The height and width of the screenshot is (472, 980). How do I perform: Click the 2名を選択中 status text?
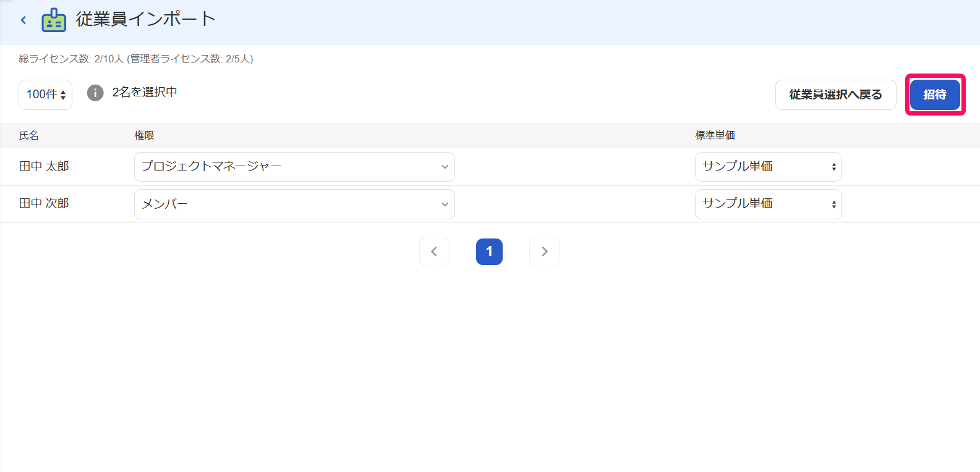(x=145, y=92)
